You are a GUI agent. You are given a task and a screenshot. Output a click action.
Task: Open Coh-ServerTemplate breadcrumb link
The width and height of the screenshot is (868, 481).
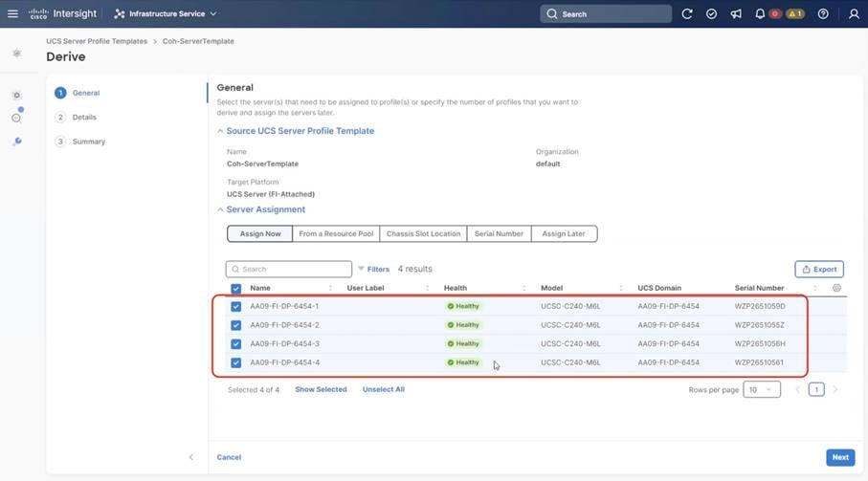coord(198,41)
